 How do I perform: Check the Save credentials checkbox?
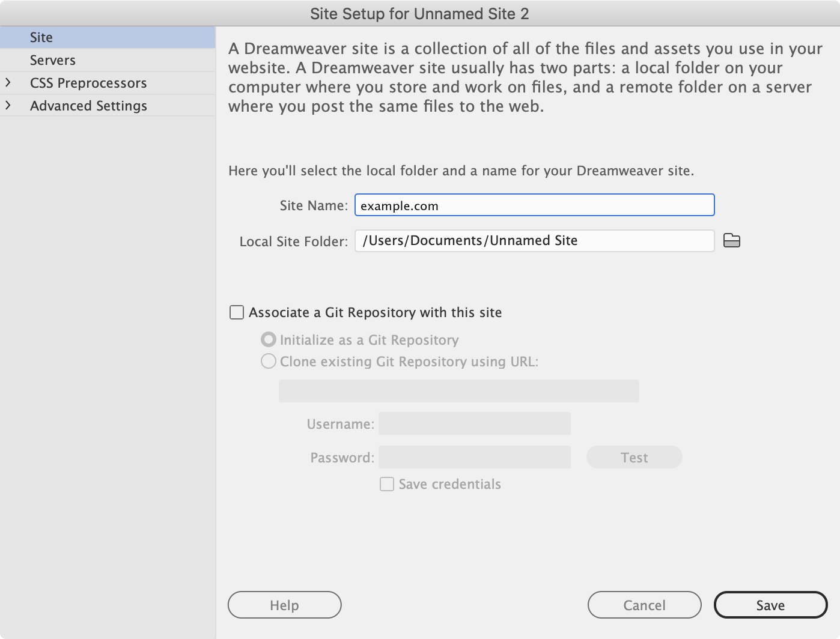(387, 484)
